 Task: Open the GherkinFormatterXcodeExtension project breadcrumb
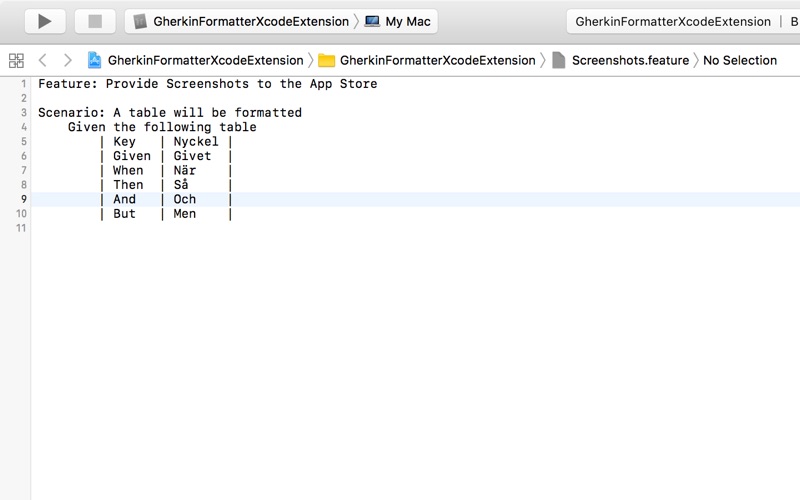(206, 60)
